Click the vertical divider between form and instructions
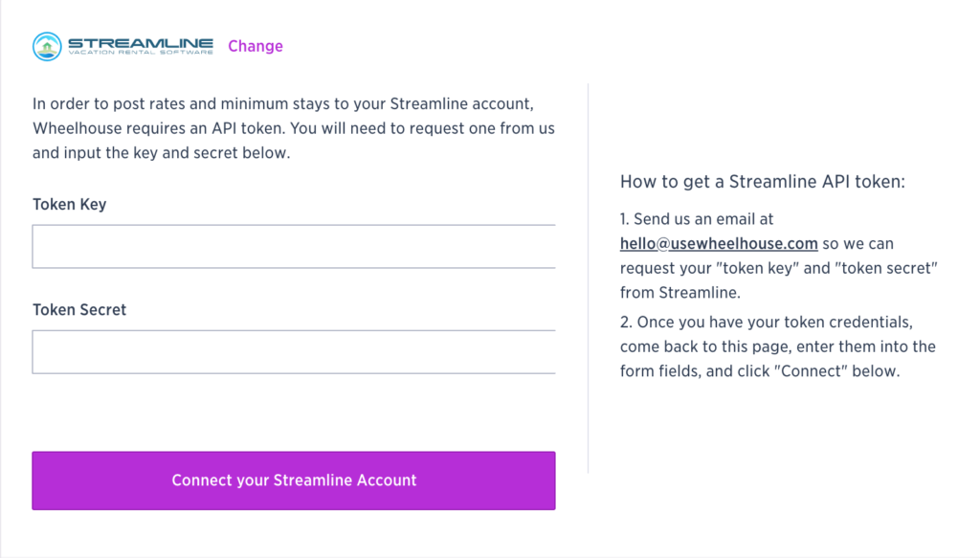 point(589,279)
